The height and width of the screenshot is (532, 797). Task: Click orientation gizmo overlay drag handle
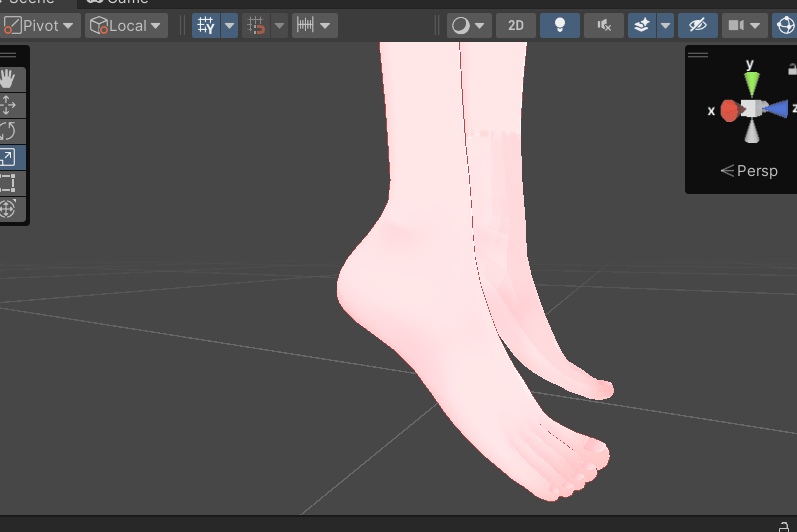tap(698, 55)
